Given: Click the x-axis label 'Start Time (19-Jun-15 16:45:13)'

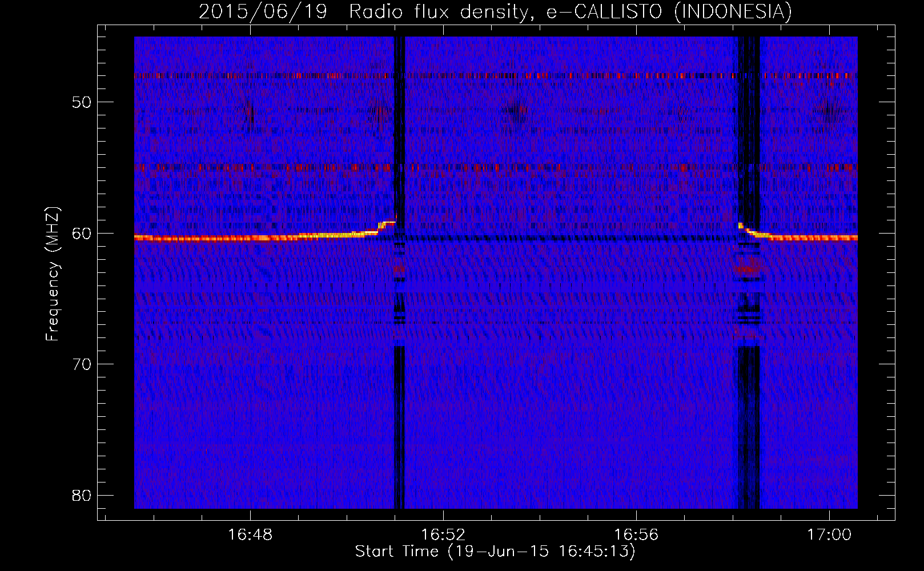Looking at the screenshot, I should 495,552.
